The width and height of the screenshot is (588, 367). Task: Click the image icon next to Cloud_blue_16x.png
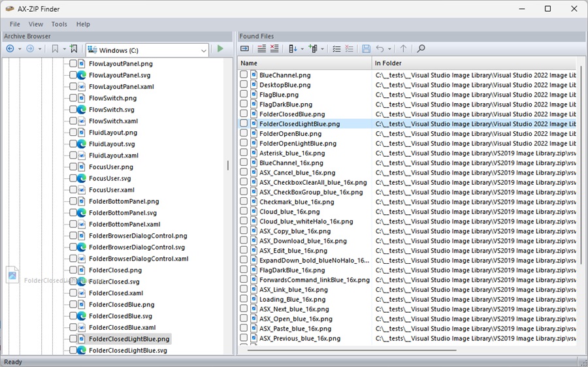(254, 212)
